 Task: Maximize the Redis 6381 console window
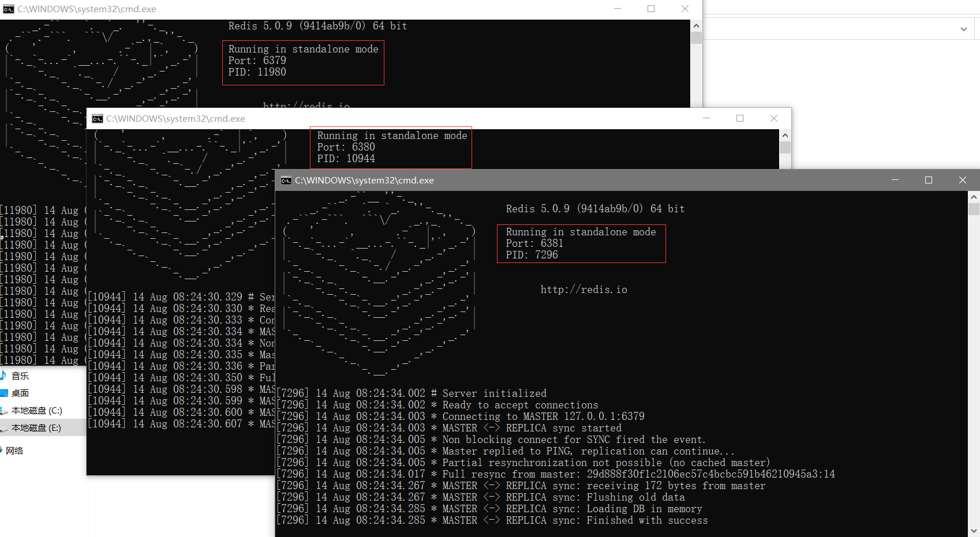(x=929, y=180)
